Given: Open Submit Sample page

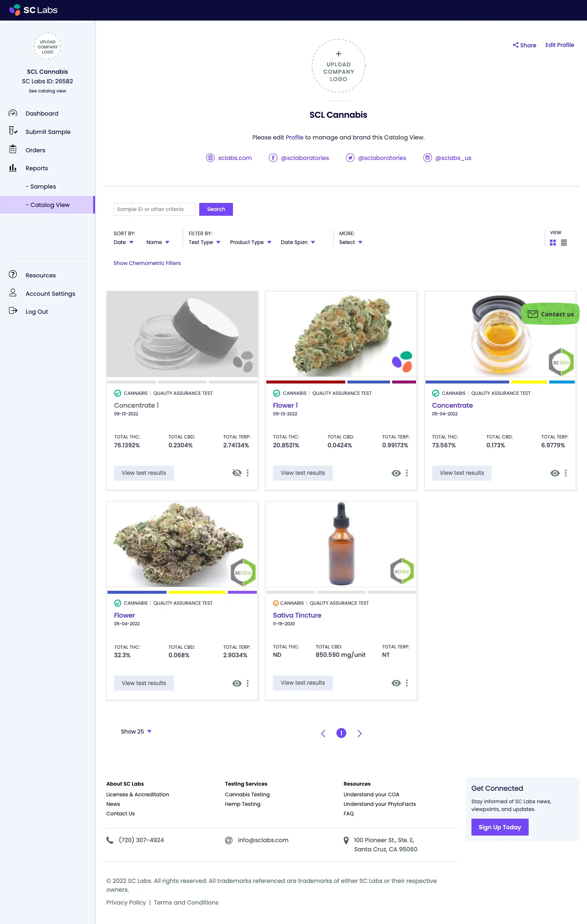Looking at the screenshot, I should [48, 132].
